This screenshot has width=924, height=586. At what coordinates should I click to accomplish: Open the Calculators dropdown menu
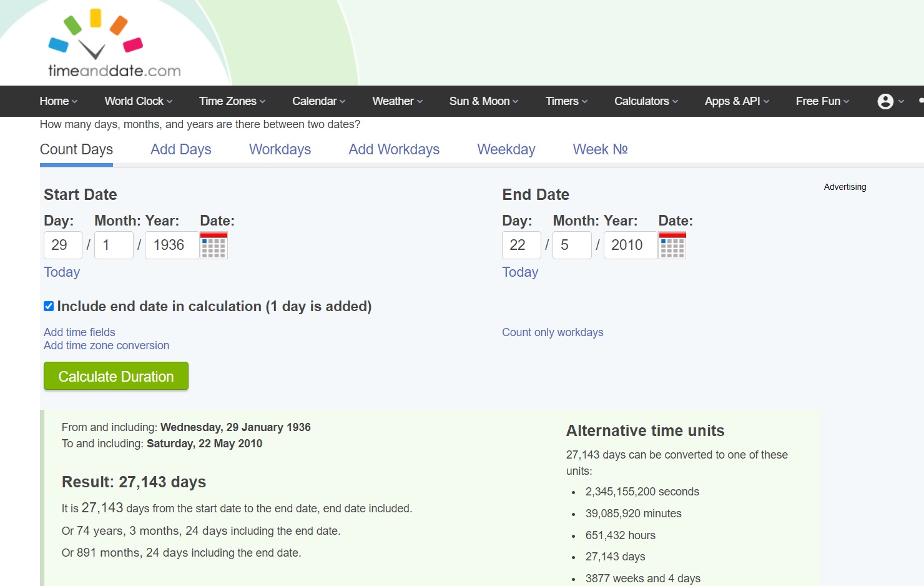(x=646, y=101)
